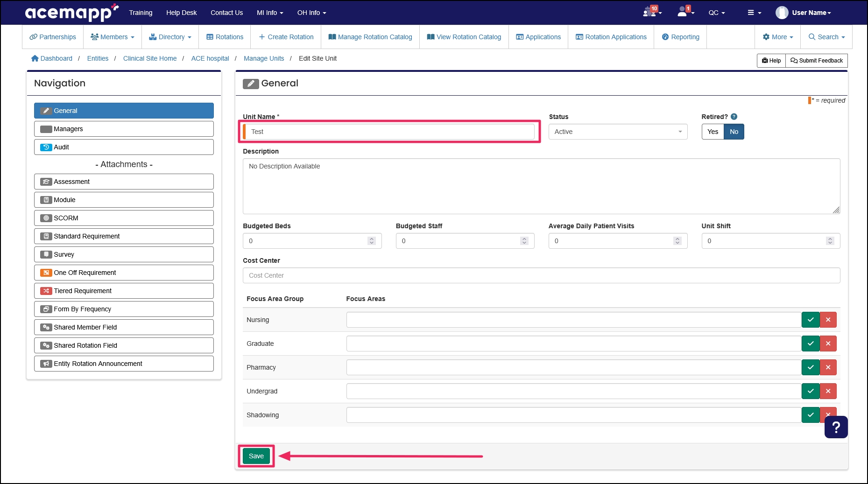
Task: Click the acemapp logo
Action: click(x=69, y=13)
